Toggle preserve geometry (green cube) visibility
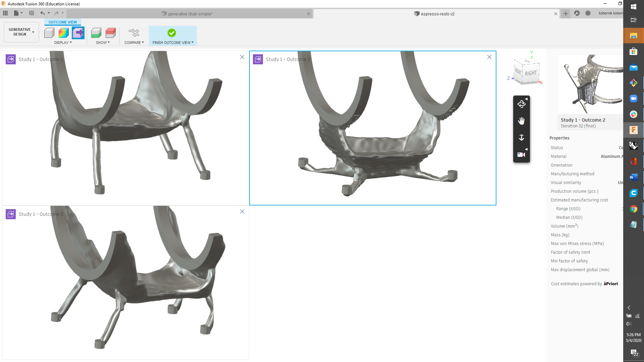This screenshot has height=362, width=644. 96,33
